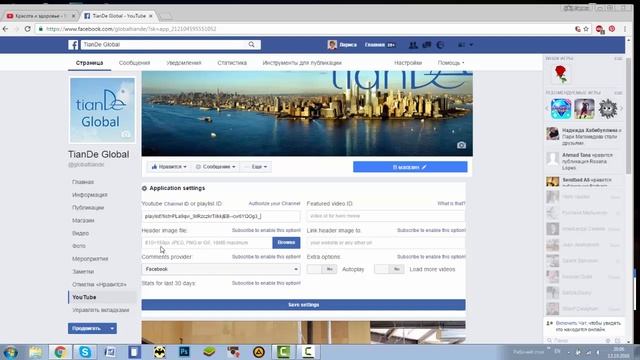The width and height of the screenshot is (640, 360).
Task: Click Browse button for header image
Action: click(x=286, y=242)
